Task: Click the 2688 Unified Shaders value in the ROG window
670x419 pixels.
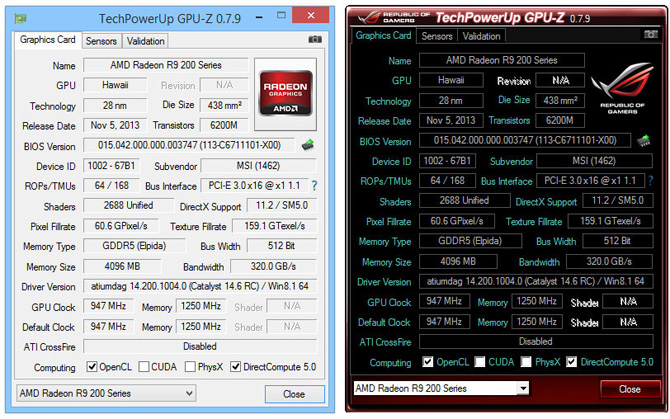Action: click(464, 200)
